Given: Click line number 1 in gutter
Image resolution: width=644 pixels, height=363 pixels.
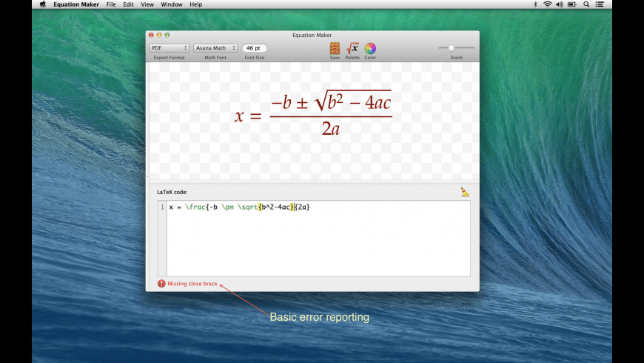Looking at the screenshot, I should coord(162,207).
